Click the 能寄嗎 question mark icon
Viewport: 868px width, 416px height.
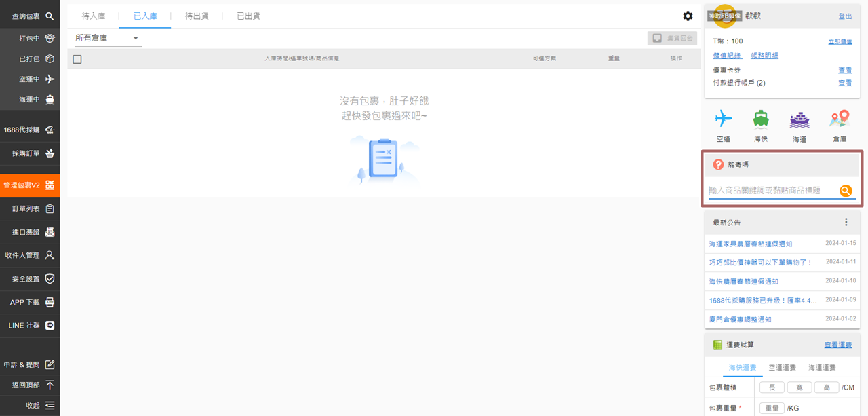(718, 164)
